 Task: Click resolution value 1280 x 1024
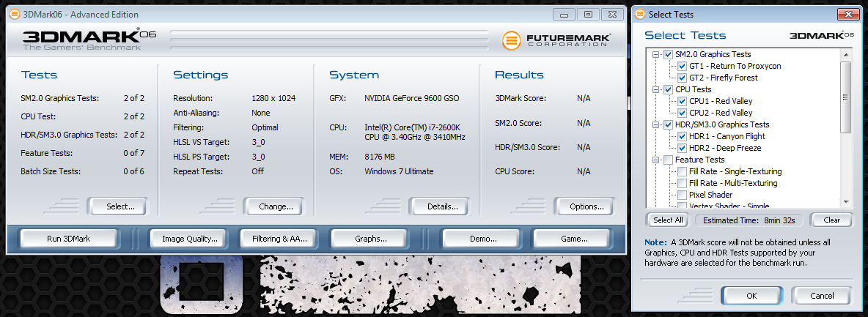273,99
